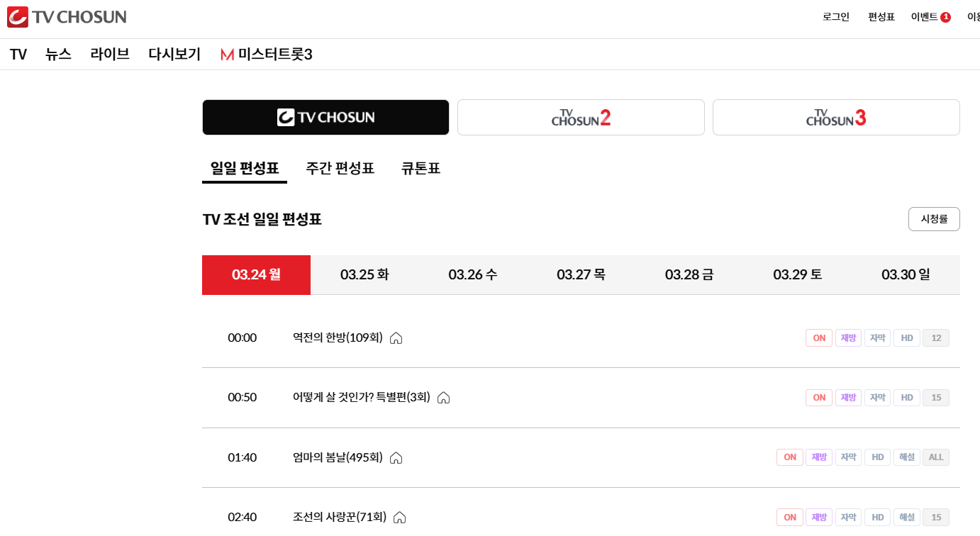Select the home icon next to 엄마의 봄날
The image size is (980, 536).
pyautogui.click(x=396, y=458)
